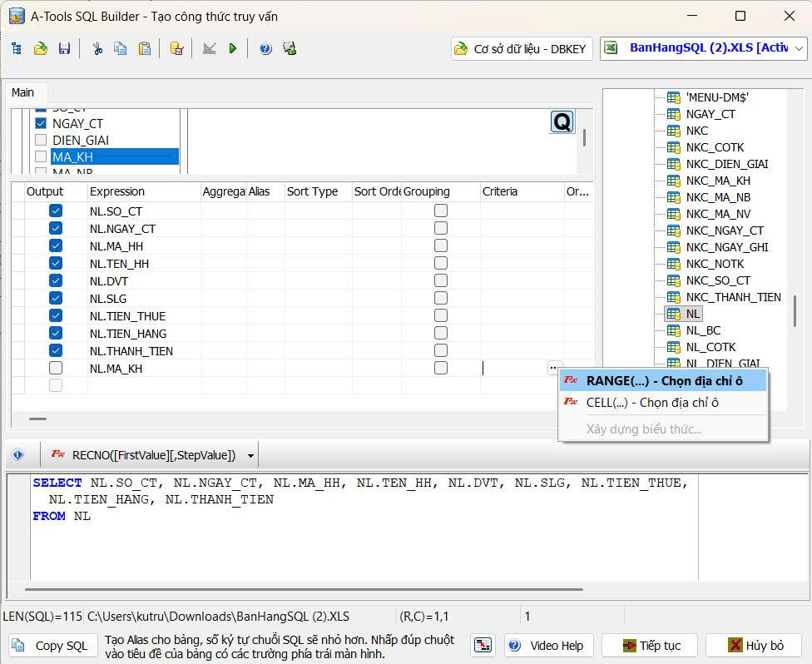Click the Save floppy disk icon

tap(64, 49)
